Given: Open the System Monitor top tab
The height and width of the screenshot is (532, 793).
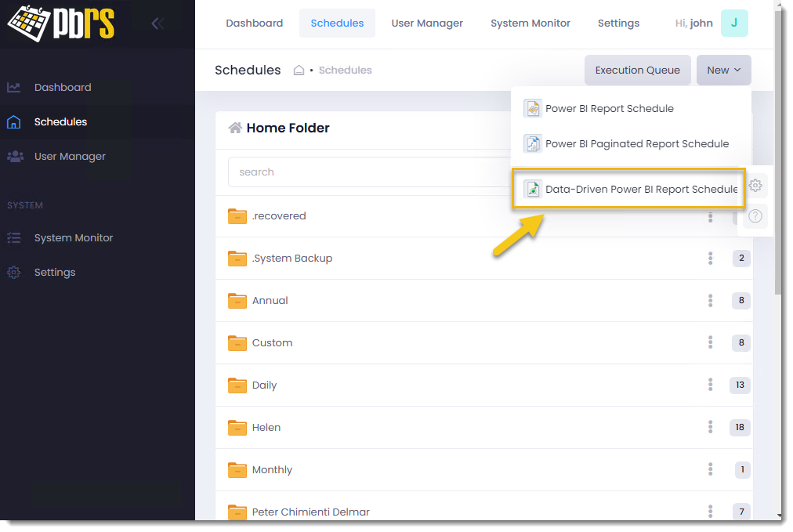Looking at the screenshot, I should click(x=530, y=24).
